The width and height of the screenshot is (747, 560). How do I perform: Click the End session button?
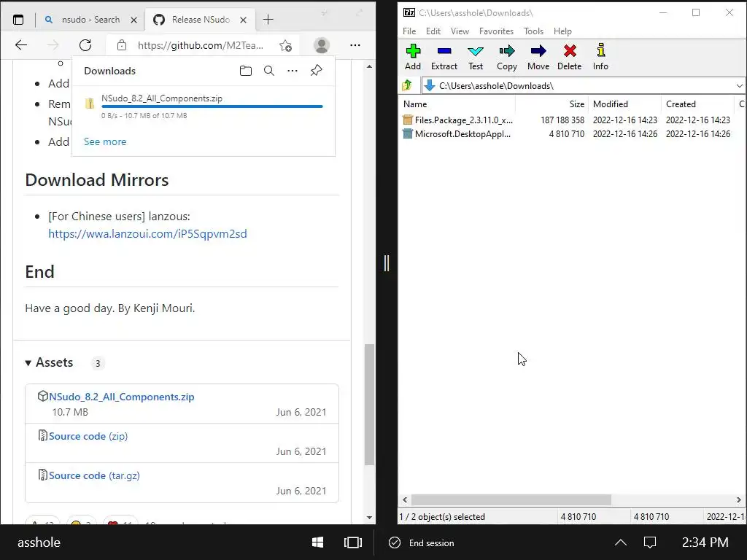coord(422,542)
